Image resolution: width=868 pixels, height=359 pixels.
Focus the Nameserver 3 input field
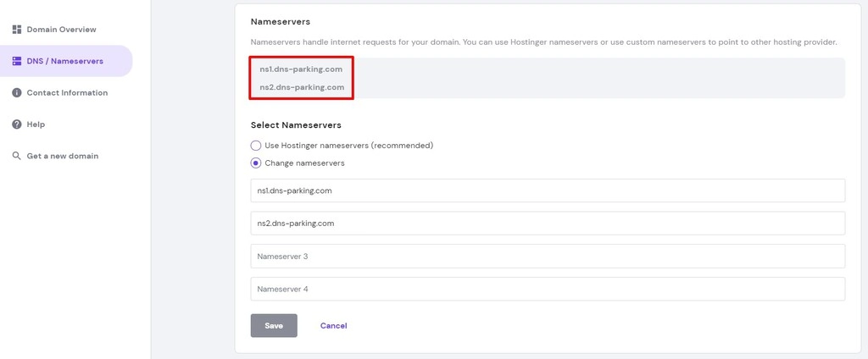548,256
